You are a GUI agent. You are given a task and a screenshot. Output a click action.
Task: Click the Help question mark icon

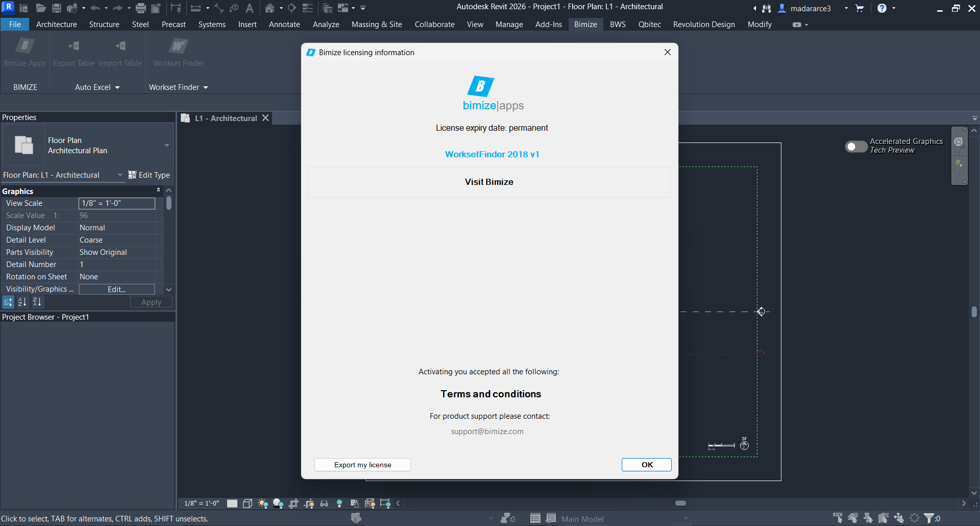point(882,8)
